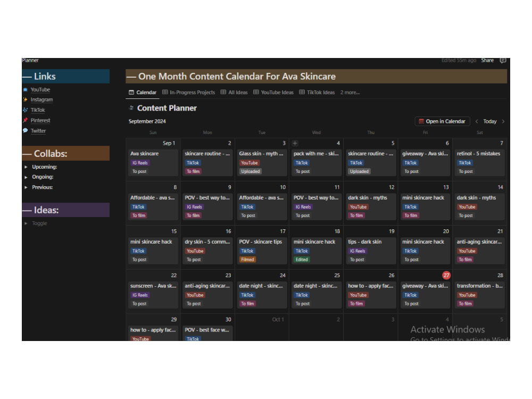This screenshot has height=399, width=532.
Task: Click the IG Reels tag on Sep 19
Action: coord(358,251)
